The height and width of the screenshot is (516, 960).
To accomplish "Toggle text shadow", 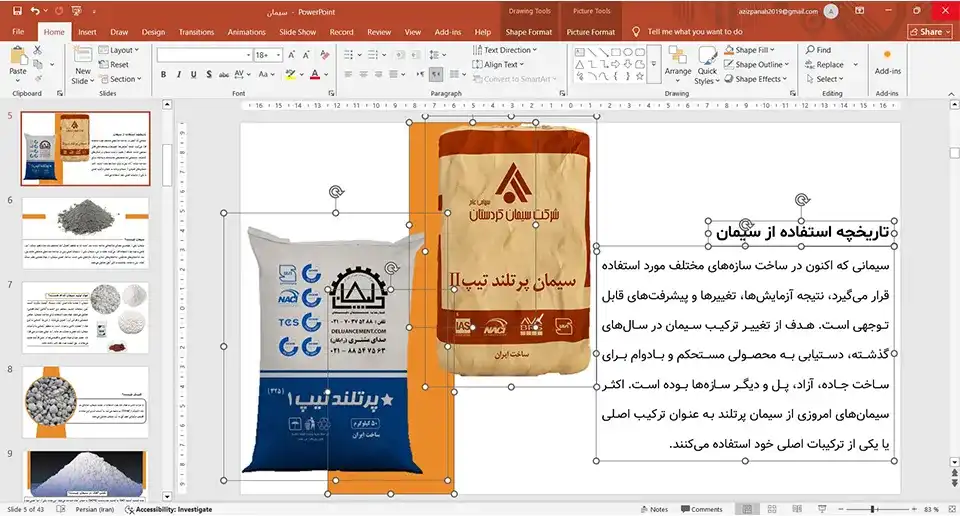I will point(209,74).
